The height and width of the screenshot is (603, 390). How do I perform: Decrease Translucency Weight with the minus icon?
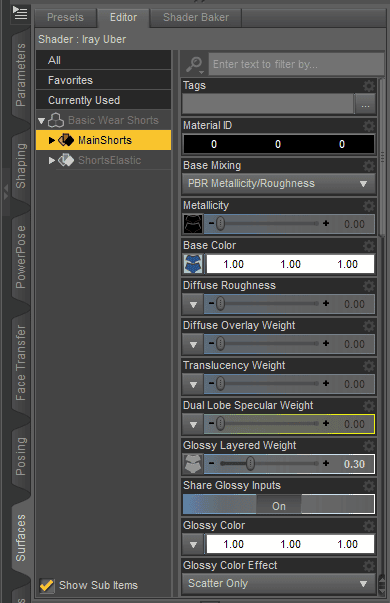point(211,383)
